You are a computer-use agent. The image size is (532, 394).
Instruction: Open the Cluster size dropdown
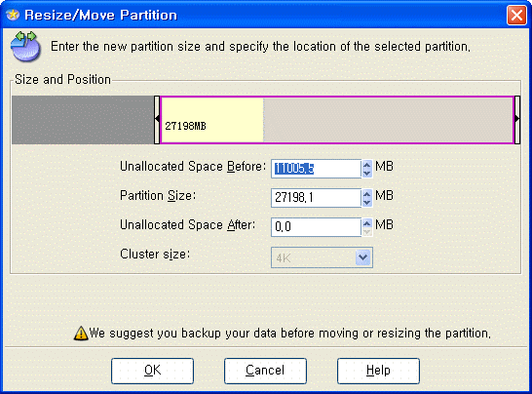point(363,257)
